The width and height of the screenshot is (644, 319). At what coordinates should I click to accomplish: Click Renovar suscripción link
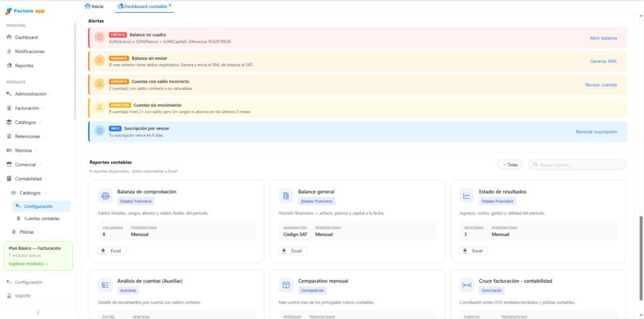pyautogui.click(x=596, y=132)
